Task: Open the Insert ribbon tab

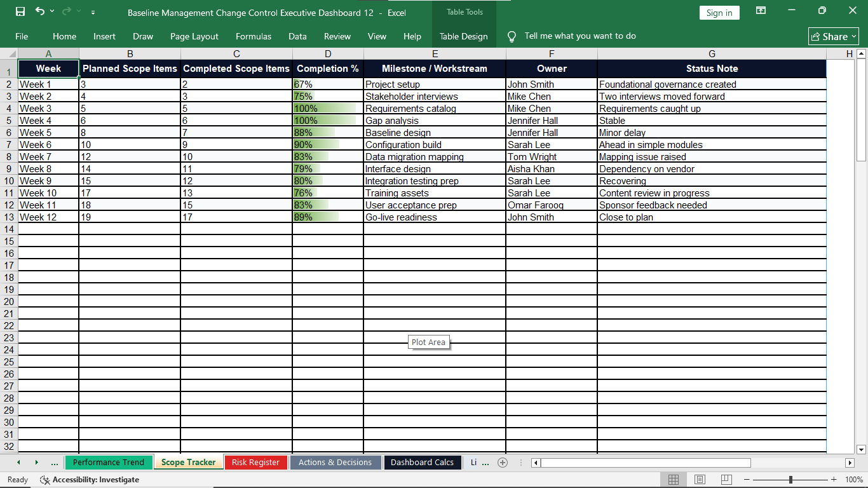Action: tap(104, 36)
